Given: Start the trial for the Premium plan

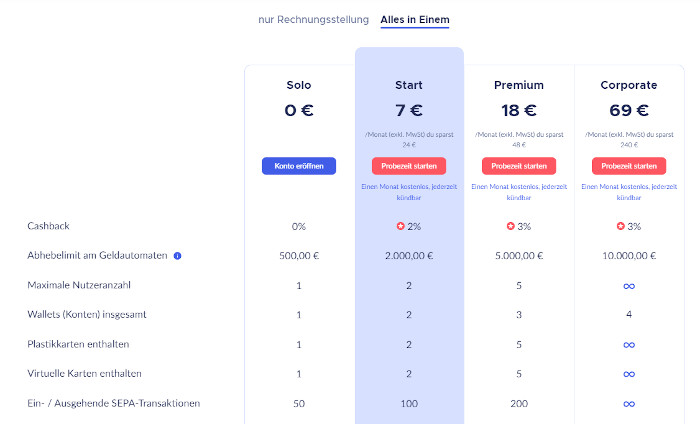Looking at the screenshot, I should pos(519,166).
